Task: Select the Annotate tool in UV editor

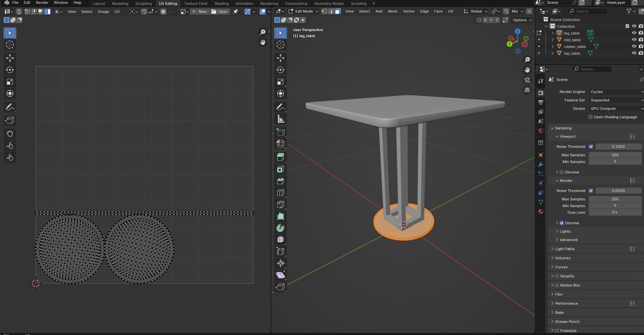Action: pos(10,107)
